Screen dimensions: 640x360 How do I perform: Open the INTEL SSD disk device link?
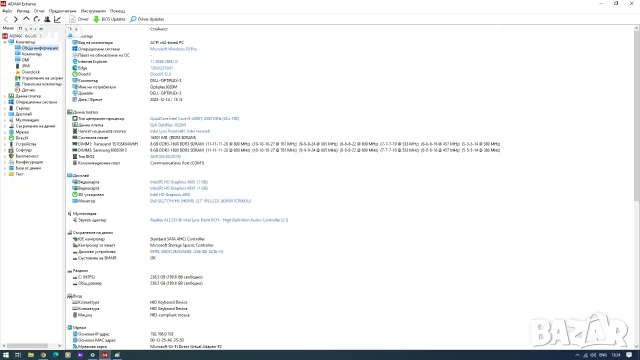(187, 252)
